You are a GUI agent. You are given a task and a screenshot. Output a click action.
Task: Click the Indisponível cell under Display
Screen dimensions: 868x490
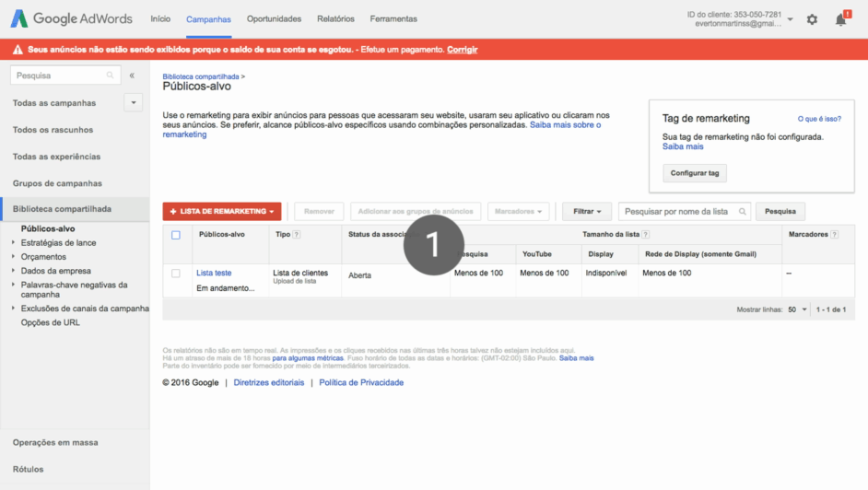click(x=606, y=273)
